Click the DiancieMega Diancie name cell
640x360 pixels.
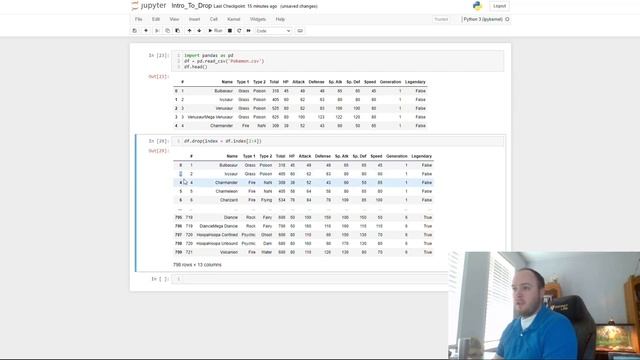click(218, 226)
